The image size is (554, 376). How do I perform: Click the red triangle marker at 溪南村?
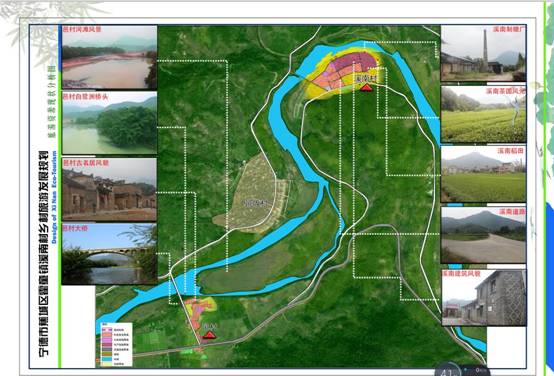pyautogui.click(x=366, y=87)
